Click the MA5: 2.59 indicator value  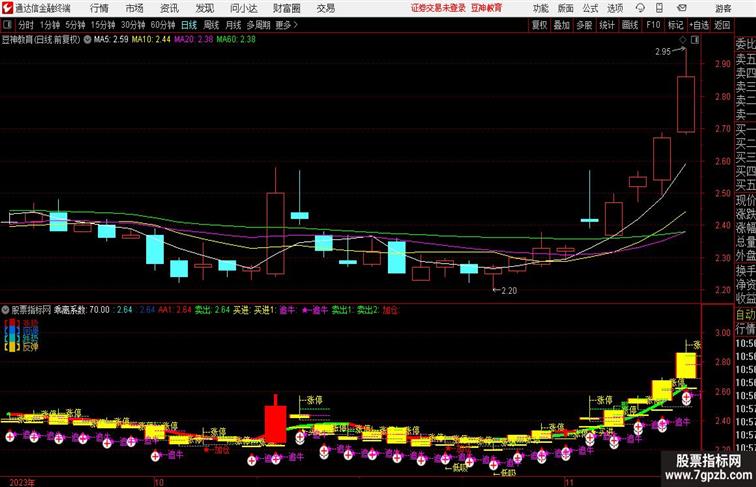tap(111, 40)
